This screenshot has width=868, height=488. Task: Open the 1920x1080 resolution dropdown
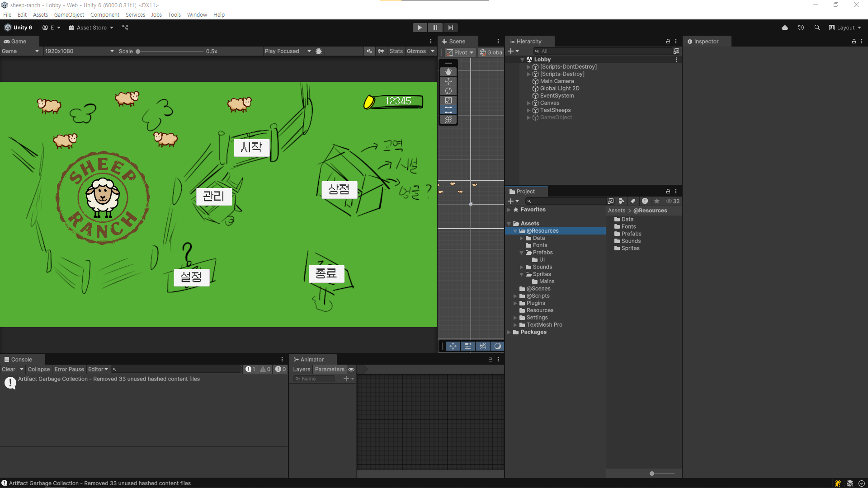(x=79, y=51)
